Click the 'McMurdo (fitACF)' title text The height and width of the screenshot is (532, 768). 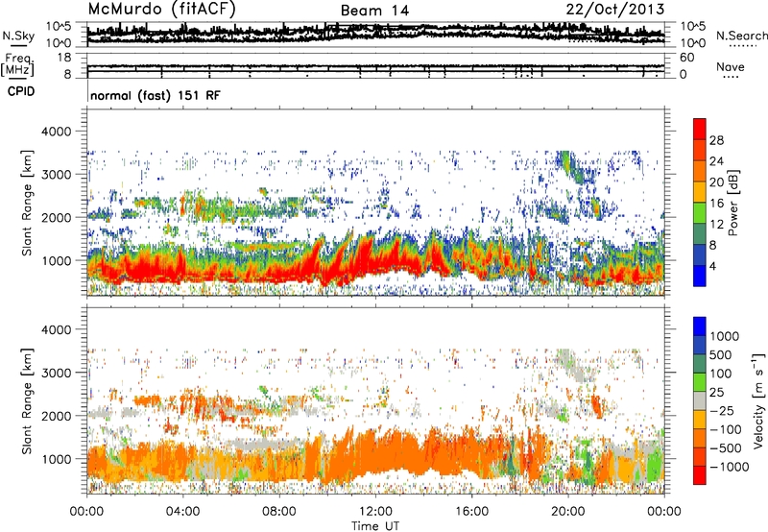coord(161,10)
